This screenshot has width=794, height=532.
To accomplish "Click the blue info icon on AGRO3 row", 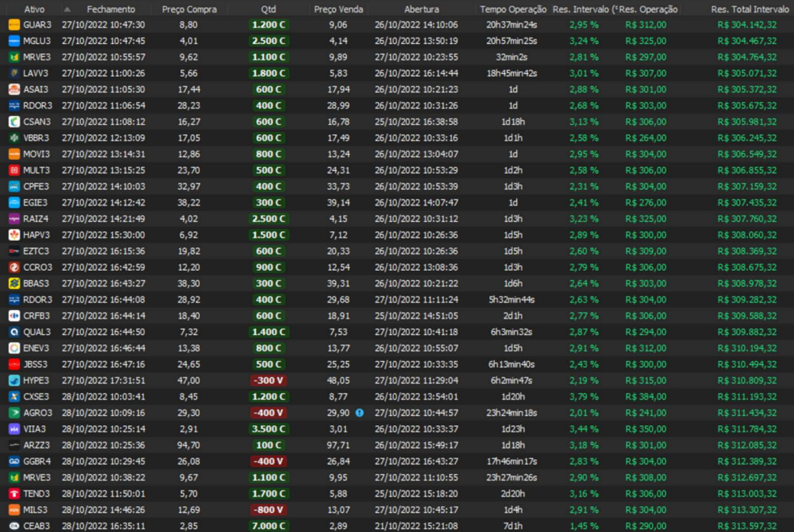I will click(359, 412).
